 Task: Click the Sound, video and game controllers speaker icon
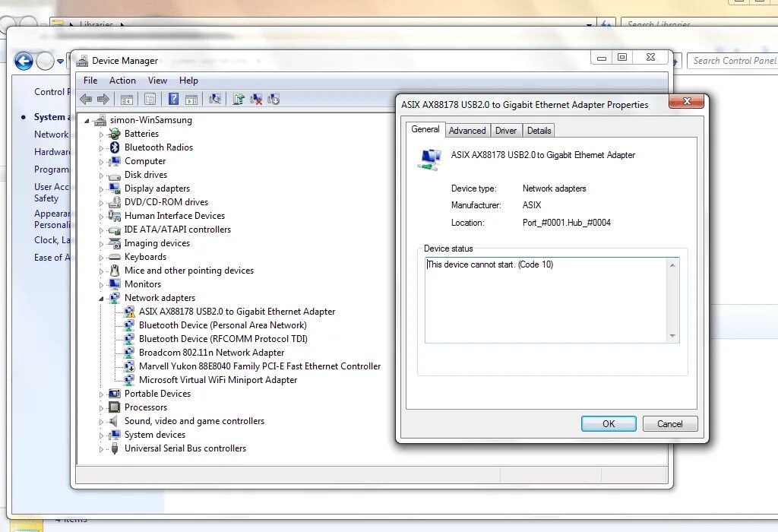coord(114,421)
